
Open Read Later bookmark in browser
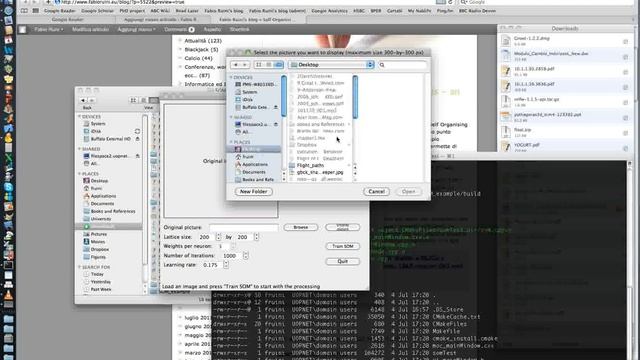(187, 11)
